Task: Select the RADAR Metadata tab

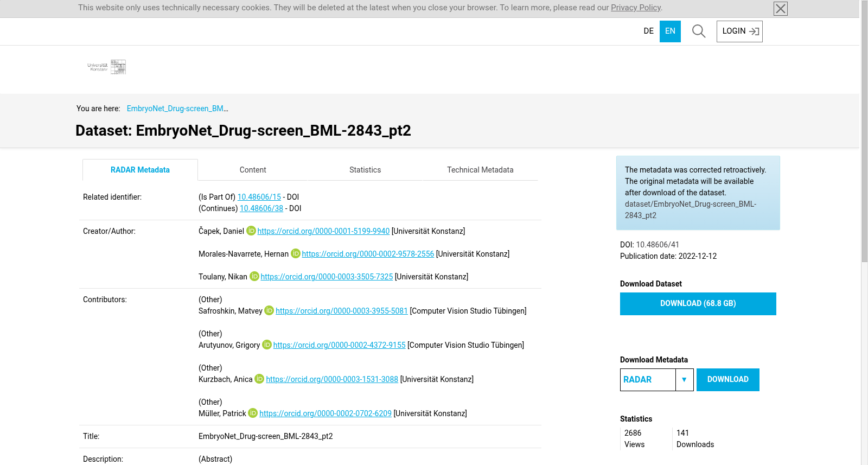Action: (x=140, y=170)
